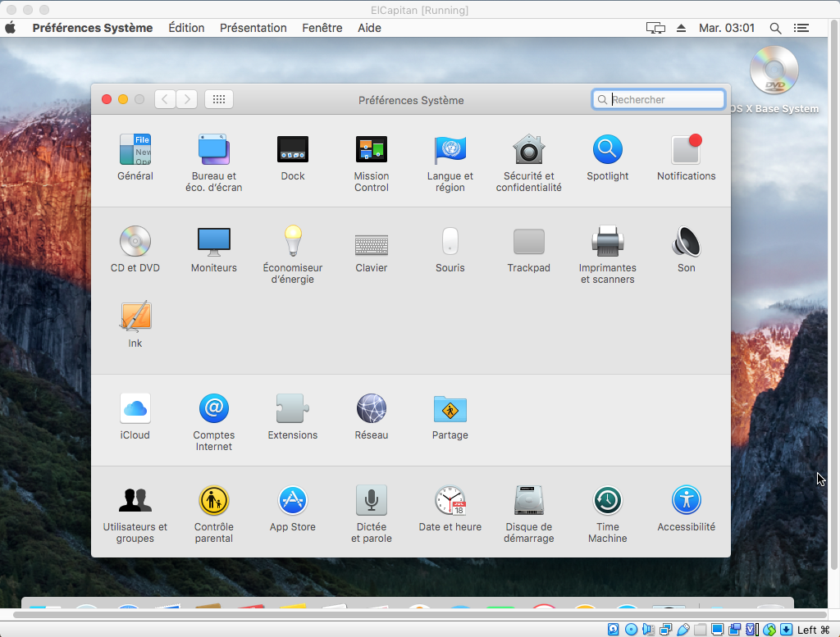Viewport: 840px width, 637px height.
Task: Open CD et DVD preferences
Action: [x=135, y=249]
